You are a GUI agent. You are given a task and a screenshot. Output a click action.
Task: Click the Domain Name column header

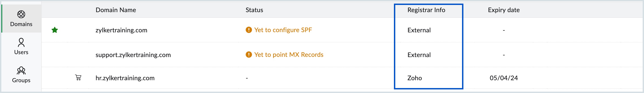pos(116,10)
